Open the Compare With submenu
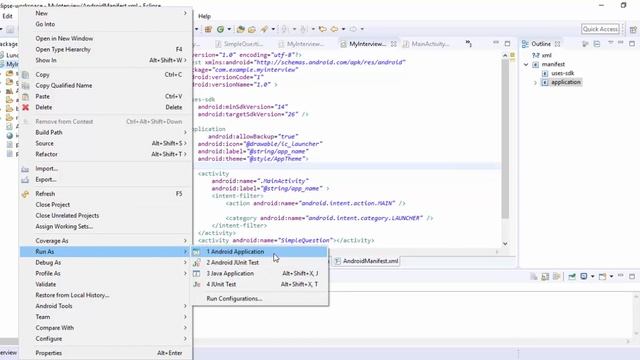This screenshot has width=640, height=360. tap(106, 328)
